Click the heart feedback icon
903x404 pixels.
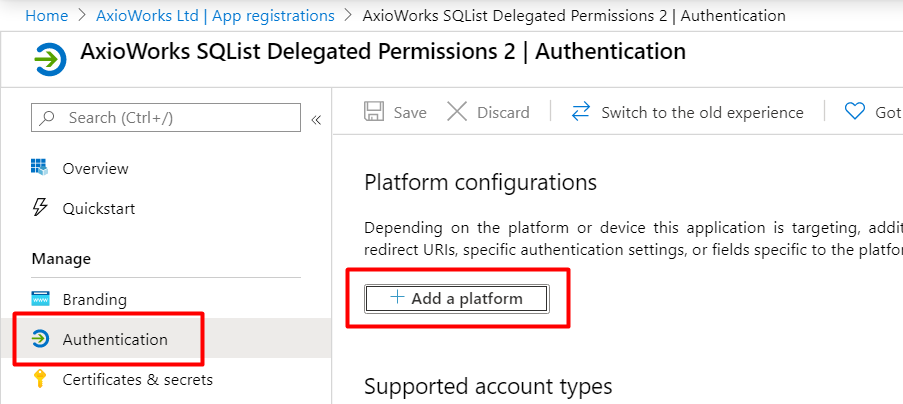tap(855, 111)
